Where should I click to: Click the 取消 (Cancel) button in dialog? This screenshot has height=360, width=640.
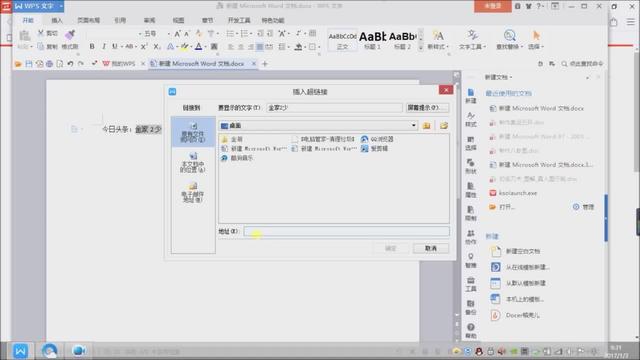(x=431, y=248)
